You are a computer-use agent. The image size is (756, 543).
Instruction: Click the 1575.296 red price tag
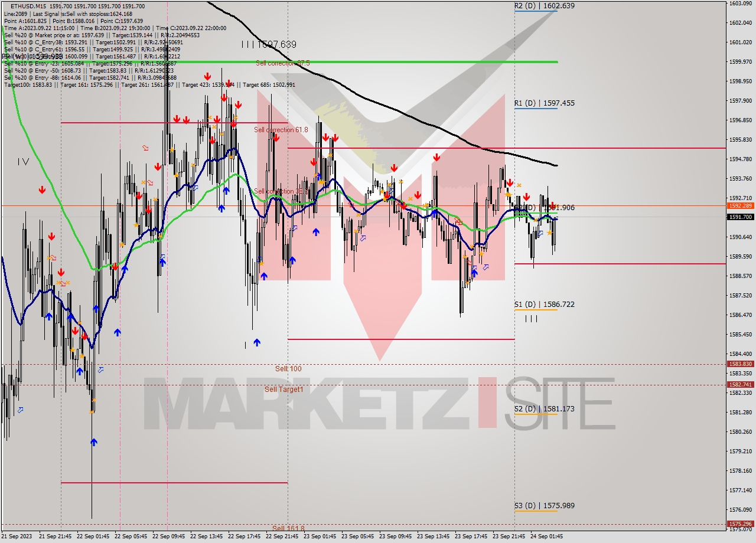(x=741, y=524)
